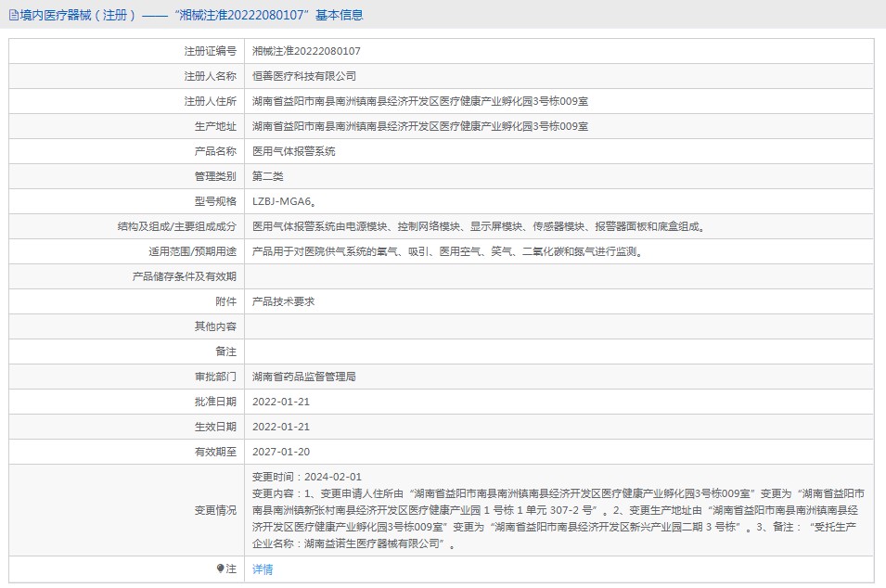The width and height of the screenshot is (886, 588).
Task: Select approving authority 湖南省药品监督管理局
Action: (304, 377)
